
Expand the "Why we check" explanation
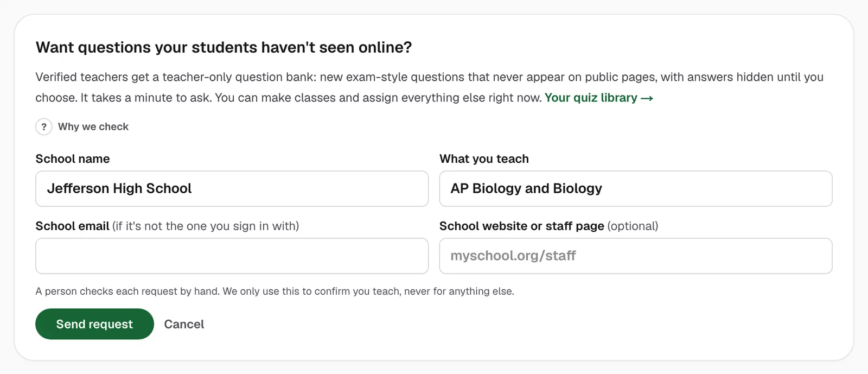tap(93, 127)
